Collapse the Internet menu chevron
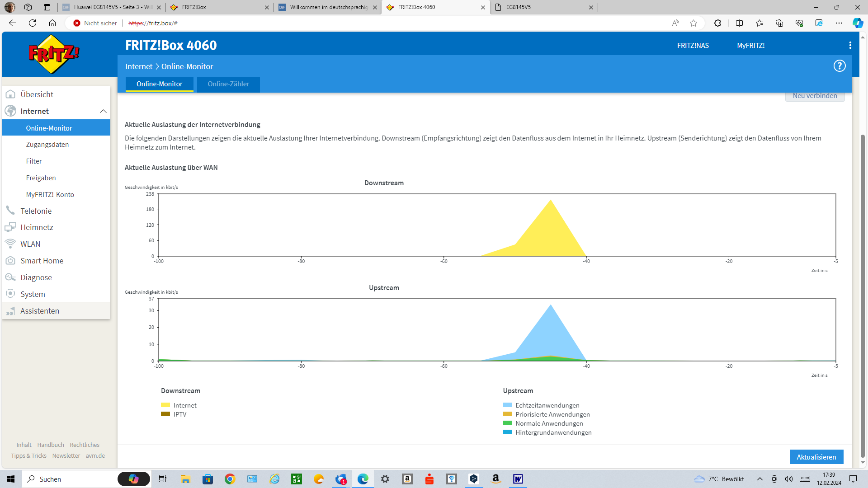Viewport: 868px width, 488px height. [103, 111]
